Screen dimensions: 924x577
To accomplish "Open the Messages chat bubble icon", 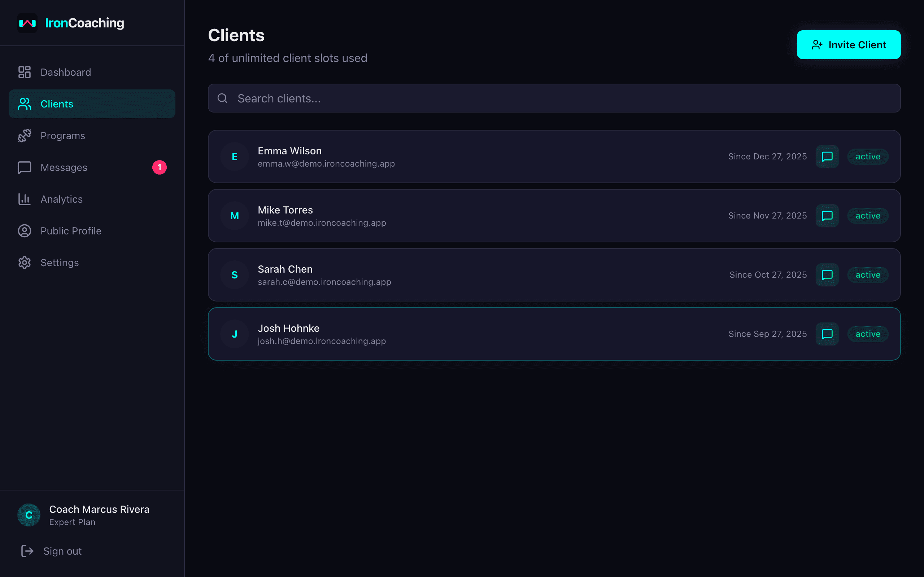I will (x=25, y=167).
